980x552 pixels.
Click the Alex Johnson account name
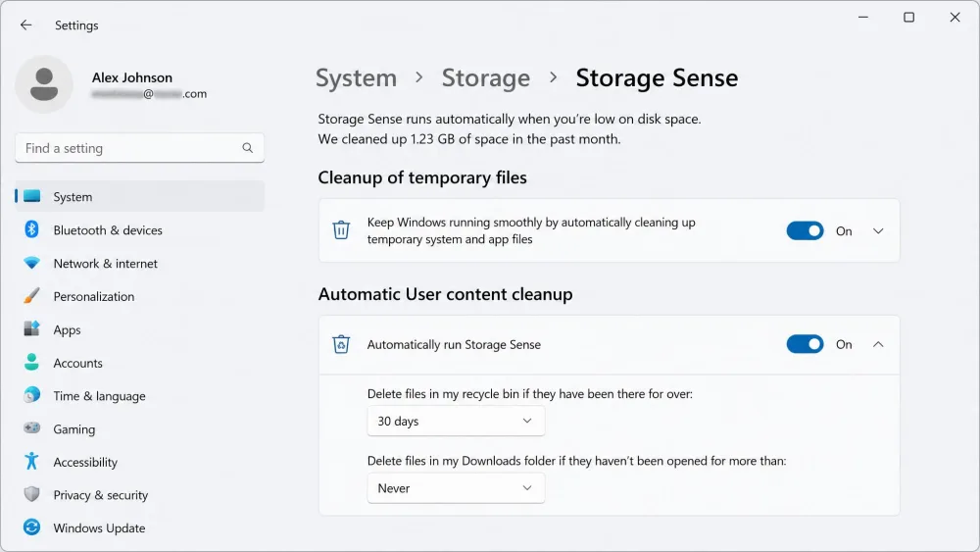pyautogui.click(x=132, y=77)
